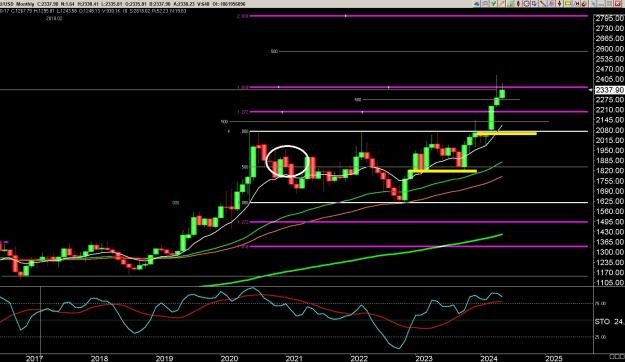Click the 2025 year label on time axis
Image resolution: width=625 pixels, height=362 pixels.
point(554,358)
